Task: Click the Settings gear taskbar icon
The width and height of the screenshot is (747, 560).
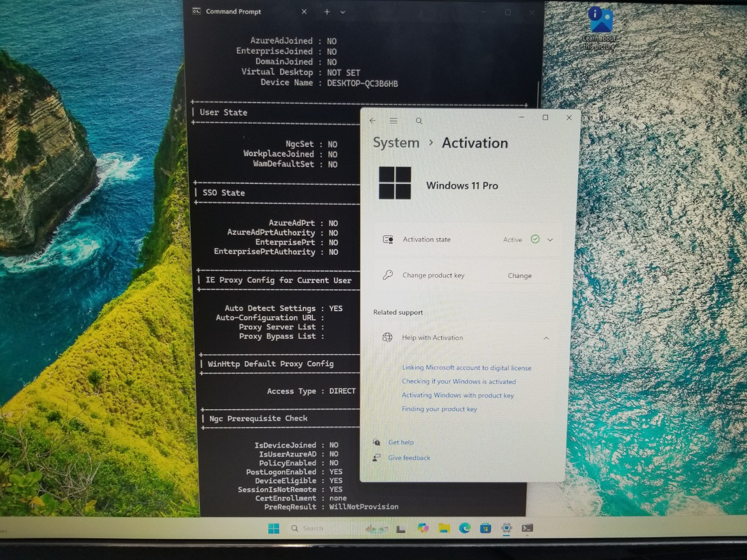Action: [506, 528]
